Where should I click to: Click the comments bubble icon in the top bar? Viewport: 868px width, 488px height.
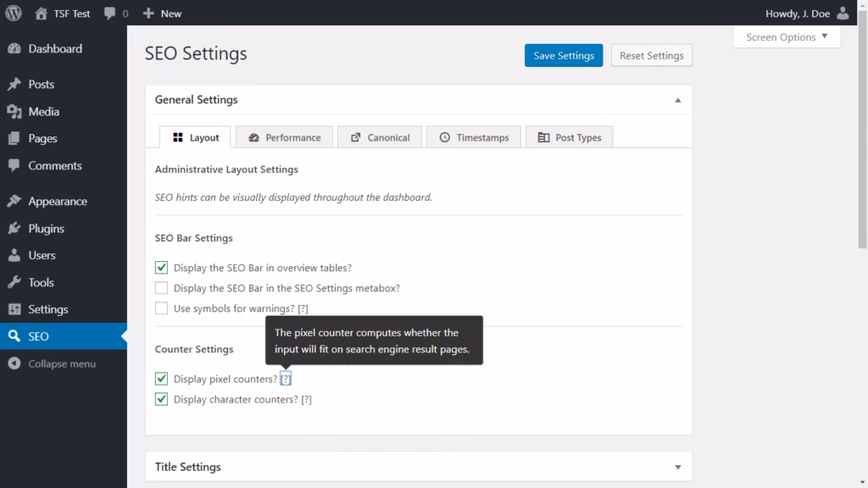(x=111, y=13)
